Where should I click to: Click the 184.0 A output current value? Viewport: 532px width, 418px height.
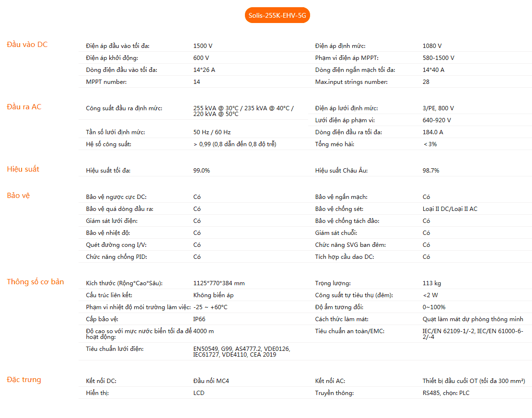tap(433, 132)
